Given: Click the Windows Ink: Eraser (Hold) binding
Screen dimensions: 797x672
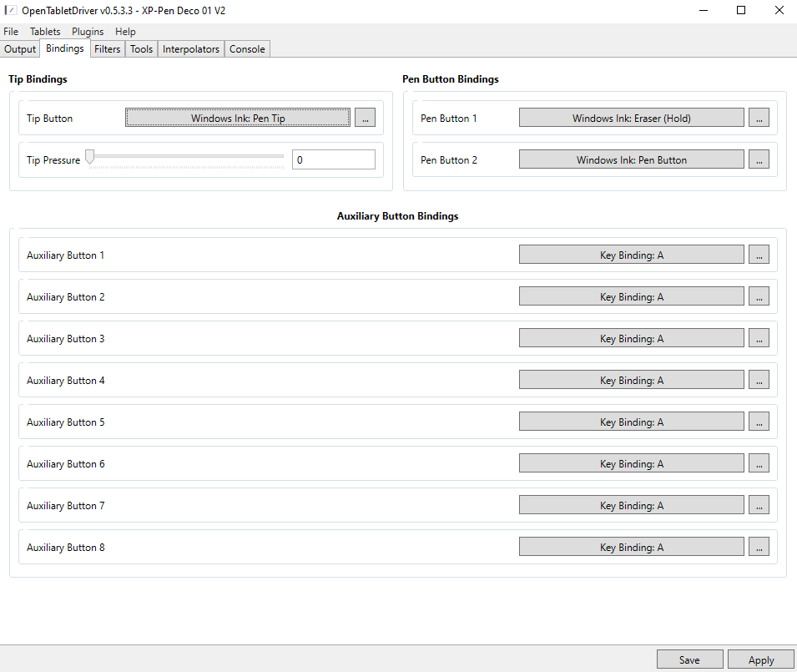Looking at the screenshot, I should click(x=631, y=118).
